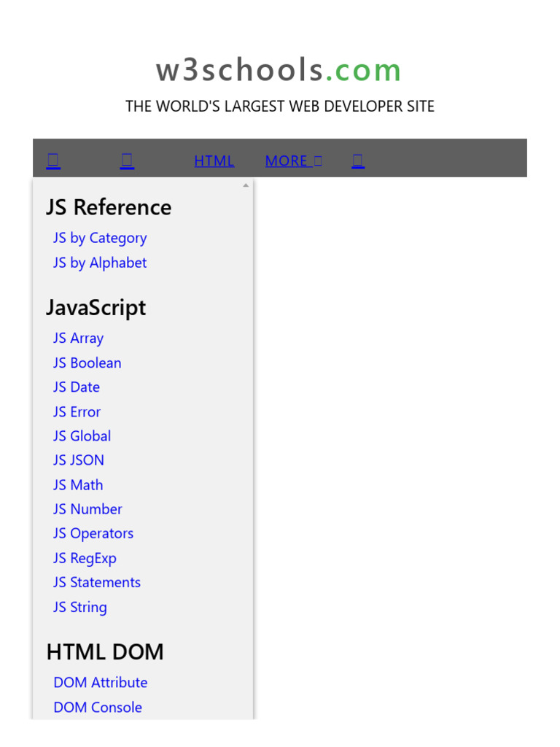Open the JS Date link

77,387
